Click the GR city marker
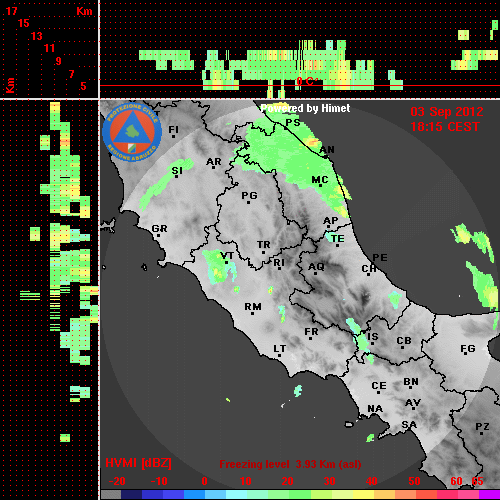Screen dimensions: 500x500 click(158, 236)
